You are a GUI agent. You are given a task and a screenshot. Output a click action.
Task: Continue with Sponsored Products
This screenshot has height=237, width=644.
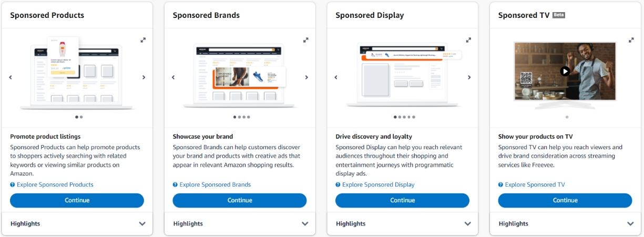point(77,200)
